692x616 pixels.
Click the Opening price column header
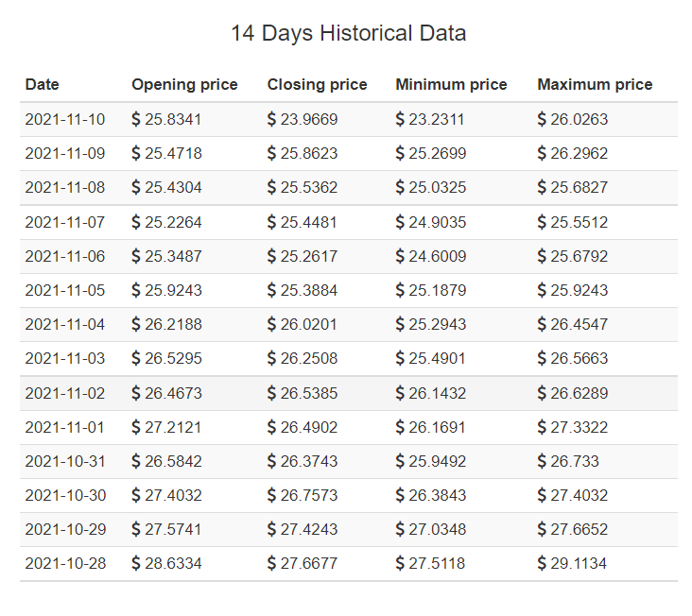coord(184,85)
